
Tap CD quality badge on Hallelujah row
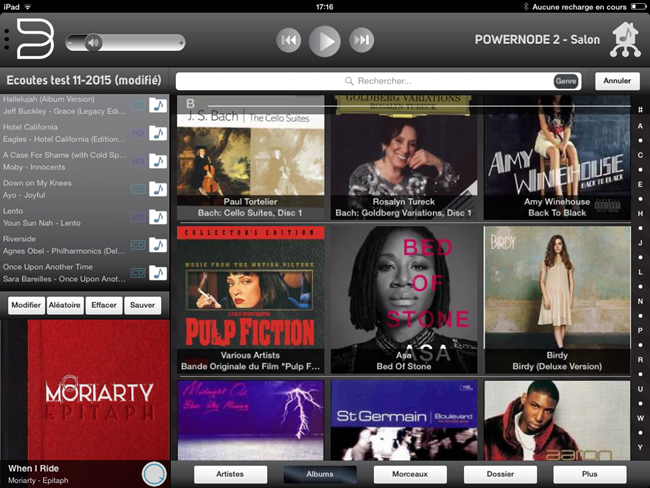pos(138,105)
